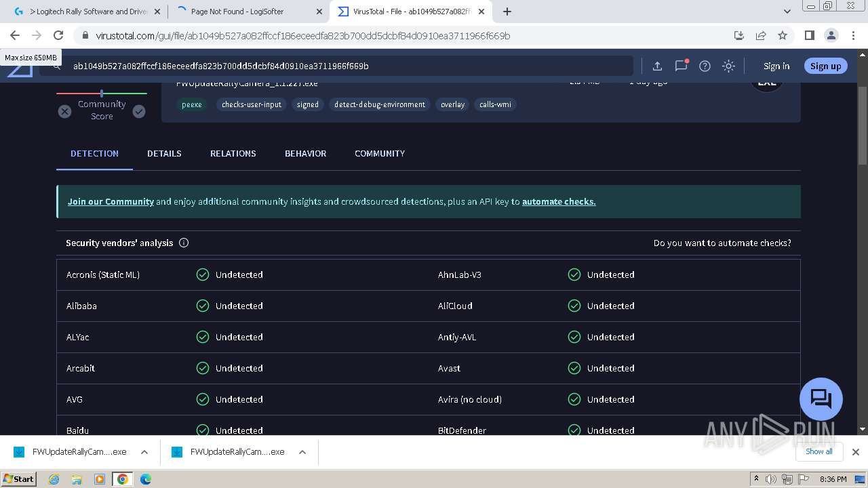Screen dimensions: 868x488
Task: Expand options for second FWUpdateRallyCam download
Action: tap(302, 452)
